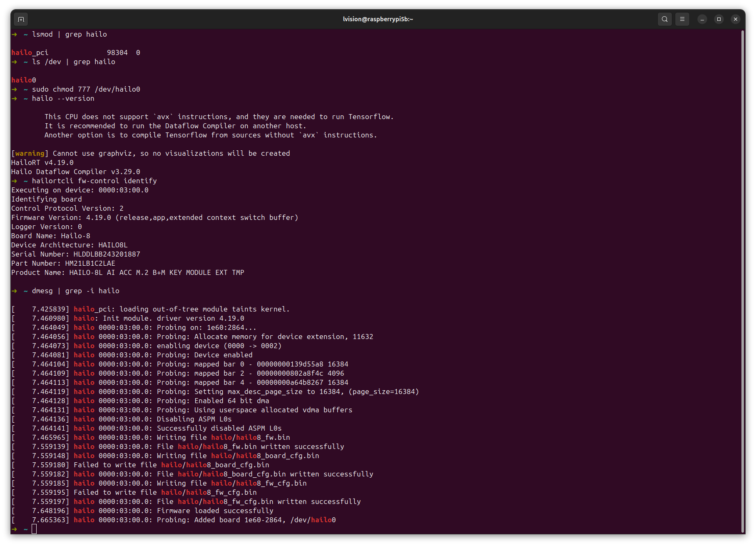Click 'Added board 1e60-2864' line
Image resolution: width=756 pixels, height=546 pixels.
174,520
